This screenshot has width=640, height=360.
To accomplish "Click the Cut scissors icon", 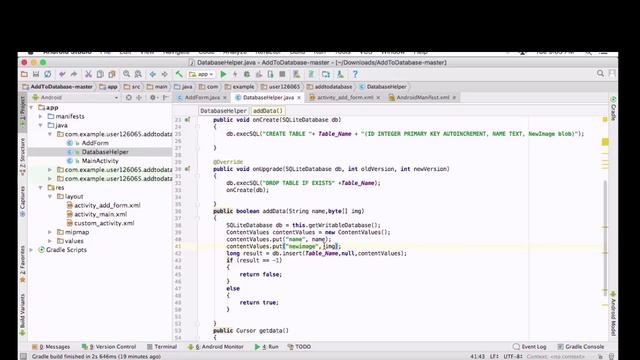I will (x=88, y=74).
